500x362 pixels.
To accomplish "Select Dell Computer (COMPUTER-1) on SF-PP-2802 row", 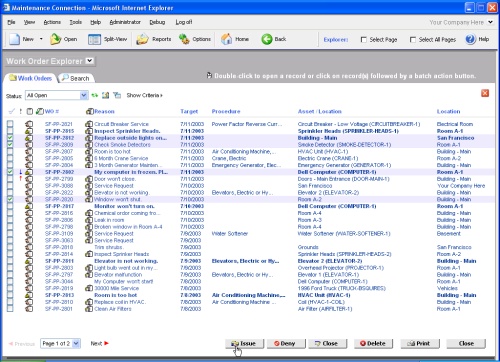I will coord(337,172).
